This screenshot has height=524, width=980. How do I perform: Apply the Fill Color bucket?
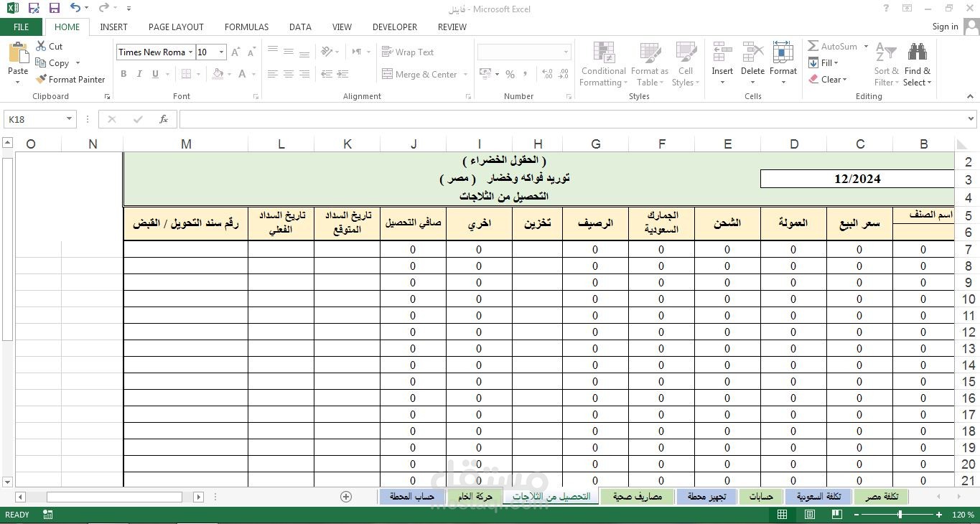(x=218, y=74)
